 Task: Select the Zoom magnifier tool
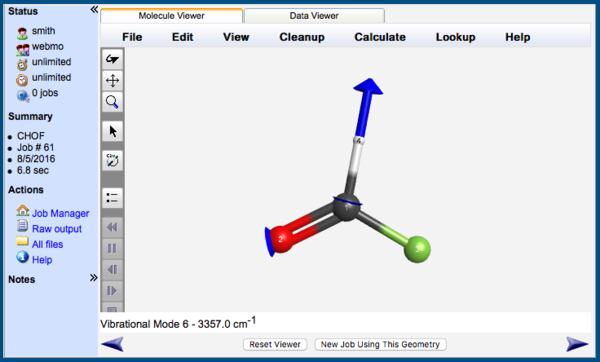click(x=112, y=102)
